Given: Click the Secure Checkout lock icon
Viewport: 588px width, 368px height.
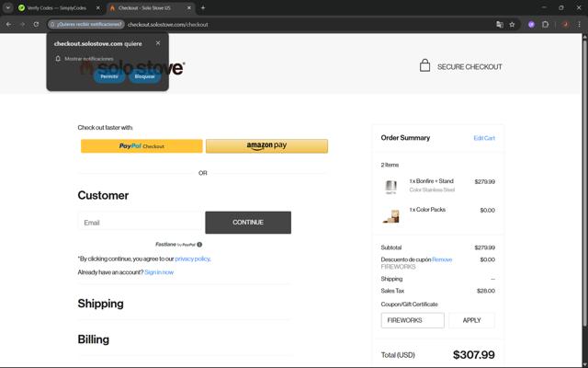Looking at the screenshot, I should click(x=424, y=65).
